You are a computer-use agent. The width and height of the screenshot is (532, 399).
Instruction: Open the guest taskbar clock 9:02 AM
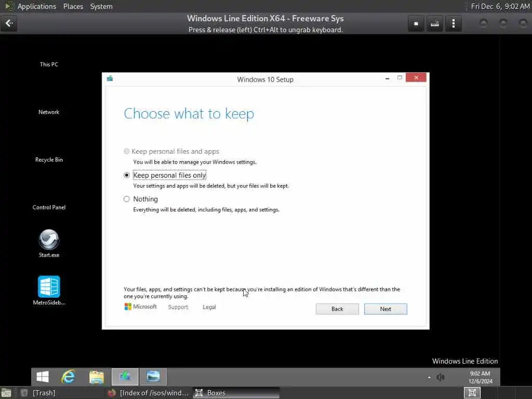480,377
